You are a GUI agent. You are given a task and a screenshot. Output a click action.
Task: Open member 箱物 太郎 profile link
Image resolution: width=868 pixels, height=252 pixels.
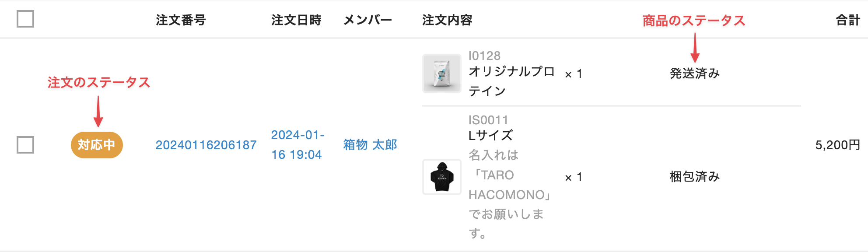tap(370, 145)
